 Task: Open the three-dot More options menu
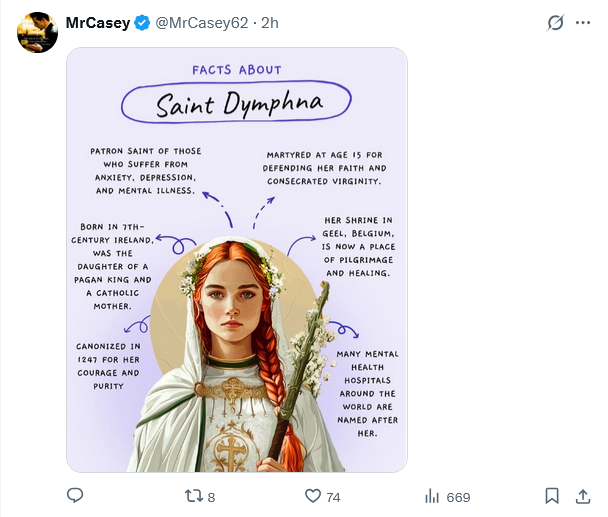(x=585, y=23)
